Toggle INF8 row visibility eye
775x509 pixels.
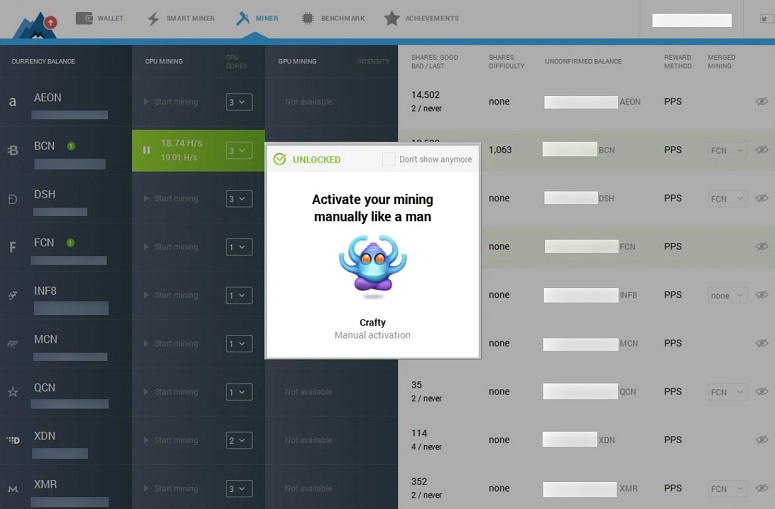click(x=762, y=295)
